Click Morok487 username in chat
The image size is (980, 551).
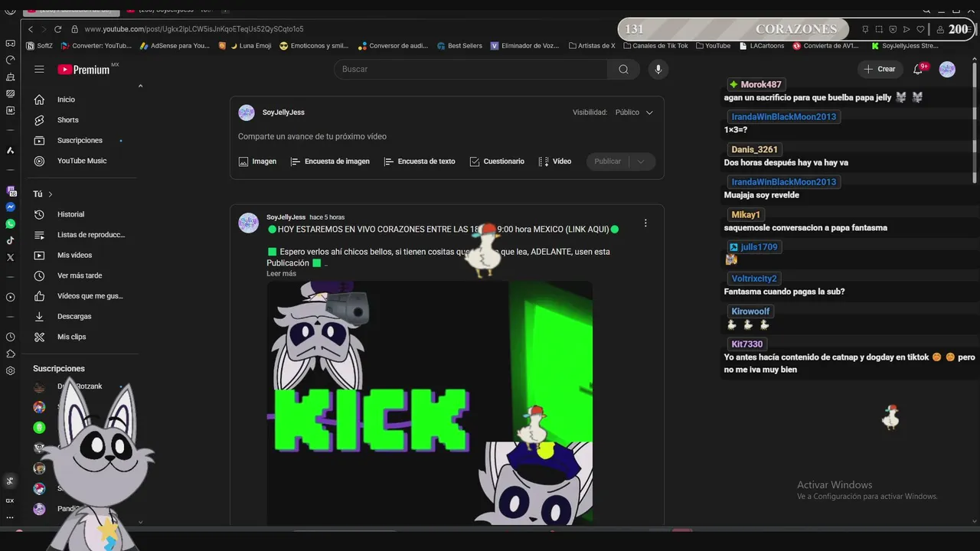pos(761,85)
